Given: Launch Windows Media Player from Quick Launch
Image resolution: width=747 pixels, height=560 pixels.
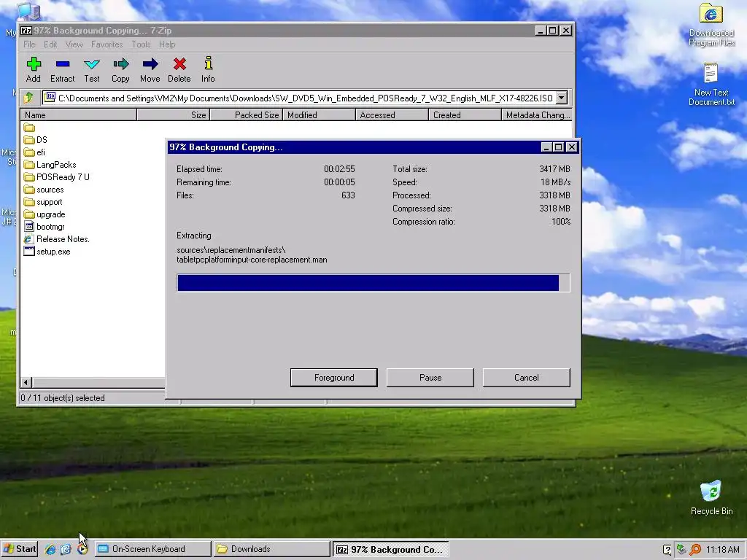Looking at the screenshot, I should [x=82, y=549].
